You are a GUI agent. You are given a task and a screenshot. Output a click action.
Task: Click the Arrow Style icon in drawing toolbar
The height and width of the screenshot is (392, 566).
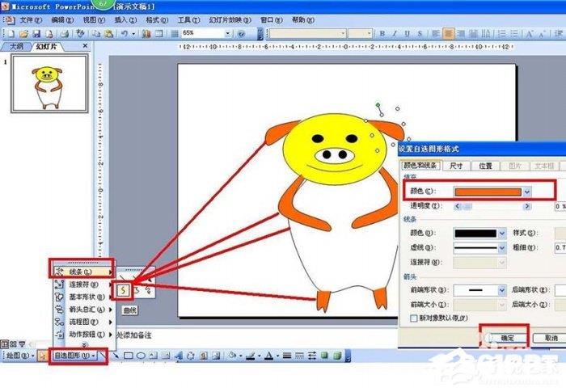(312, 356)
